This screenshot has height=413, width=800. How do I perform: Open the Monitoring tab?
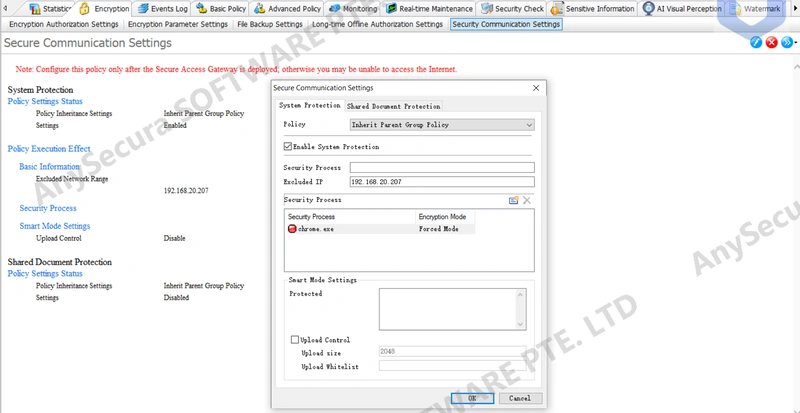[x=354, y=8]
